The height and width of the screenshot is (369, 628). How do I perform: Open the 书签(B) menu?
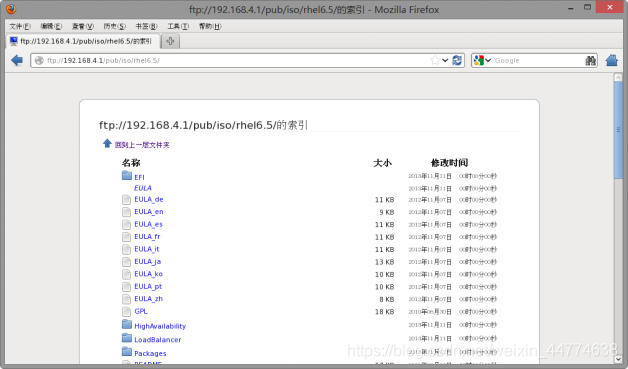point(146,26)
